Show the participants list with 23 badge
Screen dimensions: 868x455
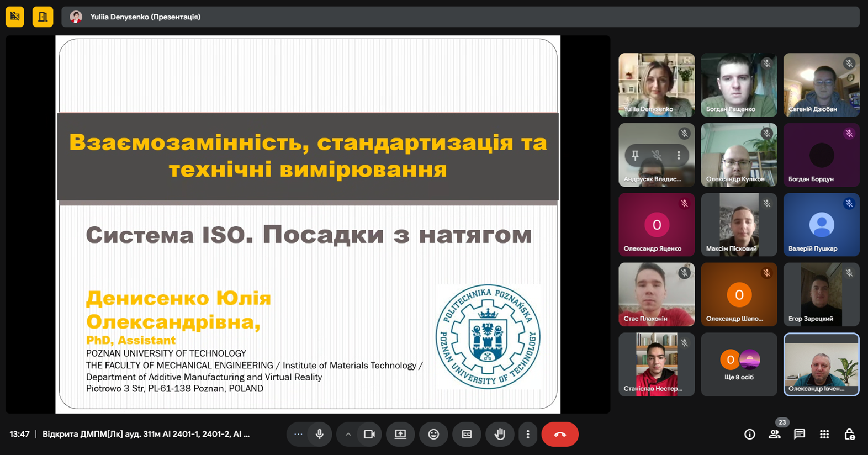tap(775, 435)
